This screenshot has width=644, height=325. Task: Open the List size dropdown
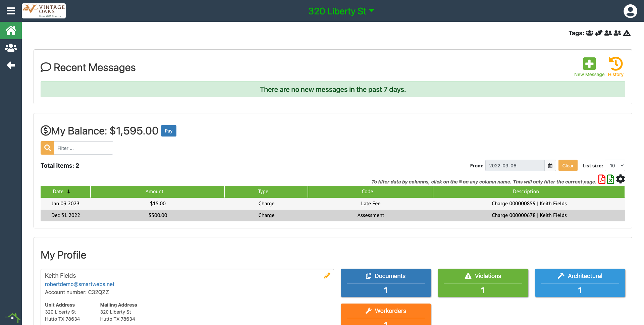coord(614,166)
